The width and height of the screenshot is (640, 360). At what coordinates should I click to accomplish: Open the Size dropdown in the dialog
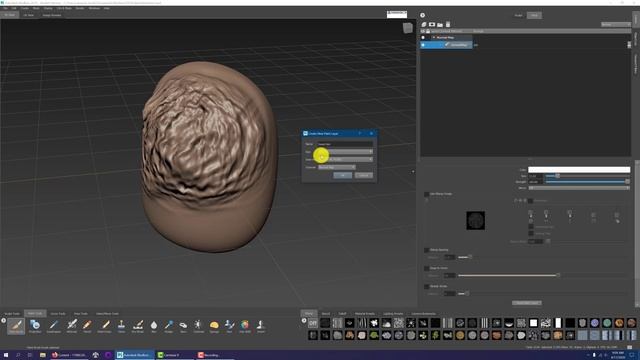pos(345,152)
